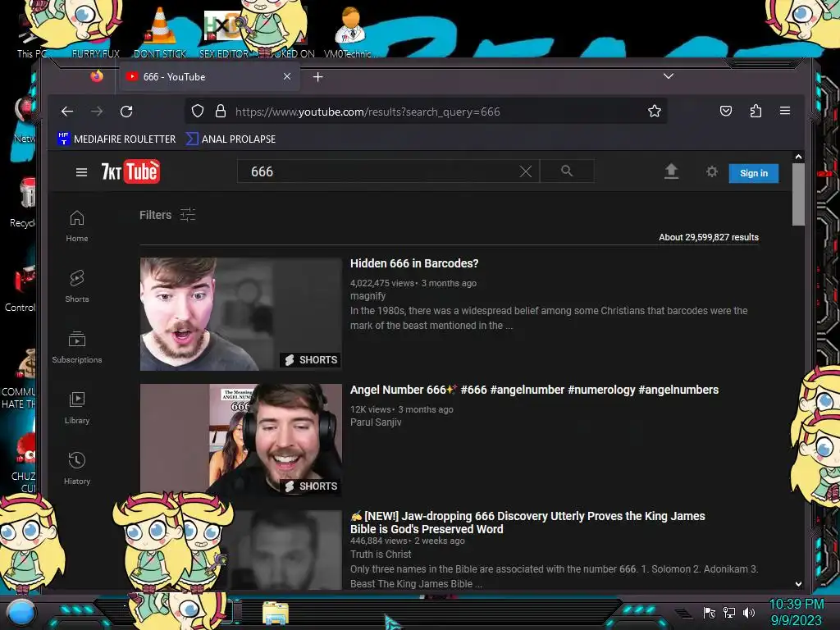Reload the page with the refresh icon
Image resolution: width=840 pixels, height=630 pixels.
[126, 112]
